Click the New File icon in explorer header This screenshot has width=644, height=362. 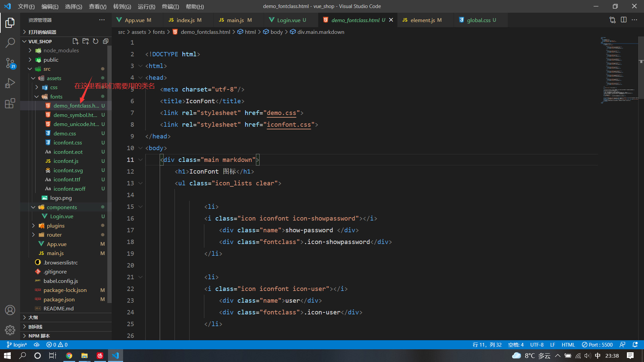[x=75, y=41]
